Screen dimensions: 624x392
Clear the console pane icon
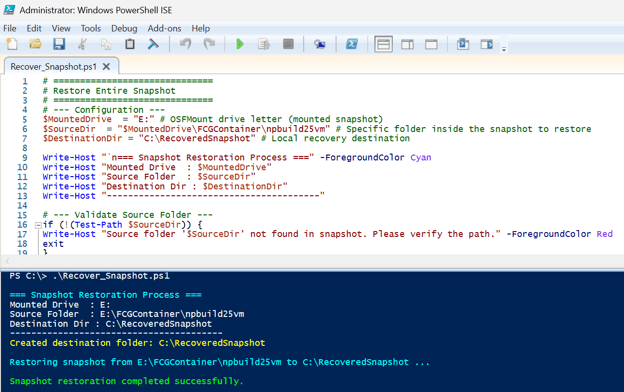[x=153, y=44]
